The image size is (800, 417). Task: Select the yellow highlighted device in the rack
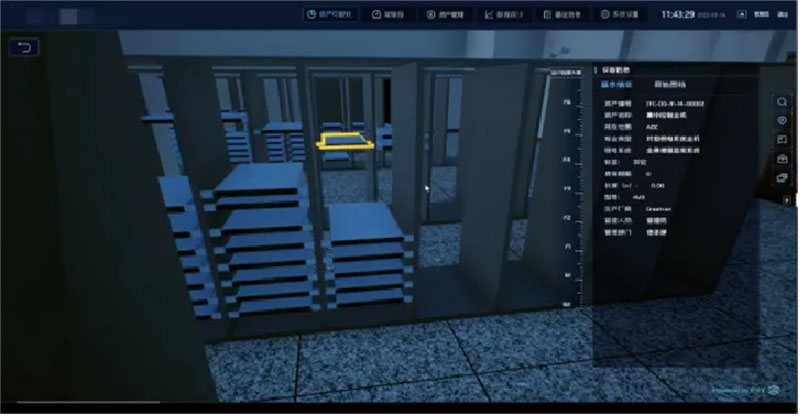tap(346, 142)
